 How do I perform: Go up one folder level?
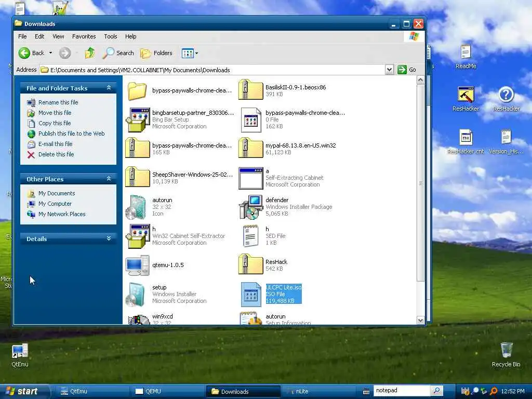point(90,53)
